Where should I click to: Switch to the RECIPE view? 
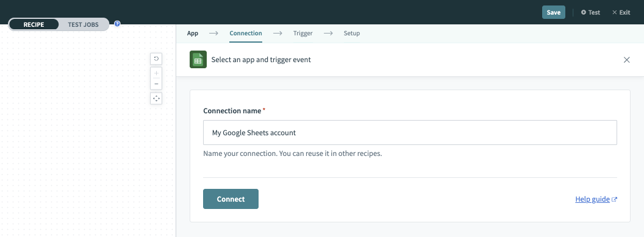click(34, 24)
